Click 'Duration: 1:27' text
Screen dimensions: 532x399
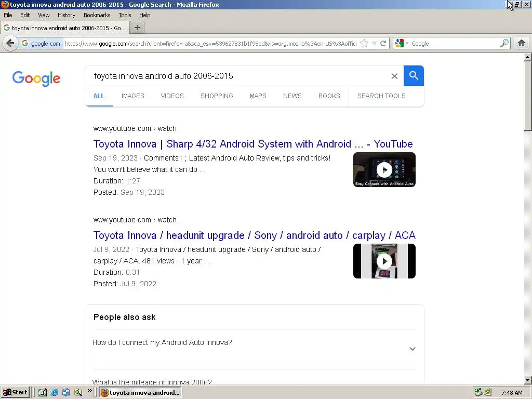tap(117, 181)
